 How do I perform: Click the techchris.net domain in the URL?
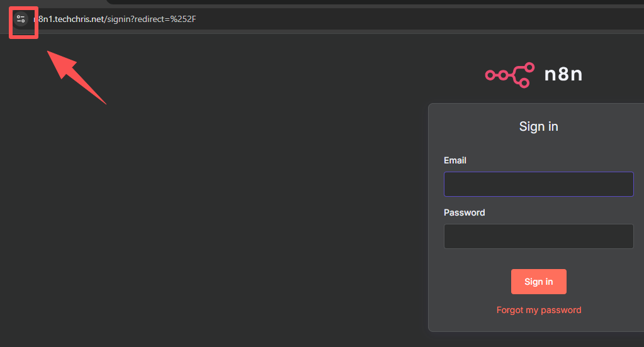point(79,19)
